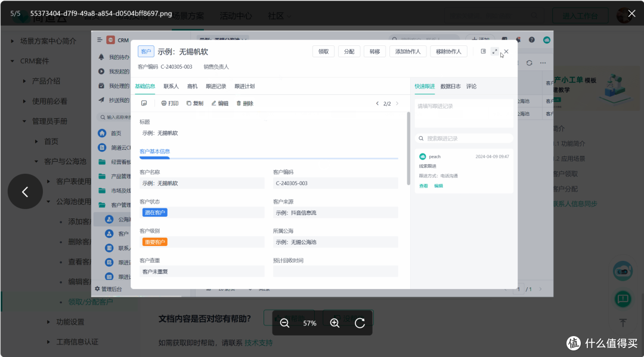Close the image viewer overlay
The image size is (644, 357).
point(631,14)
